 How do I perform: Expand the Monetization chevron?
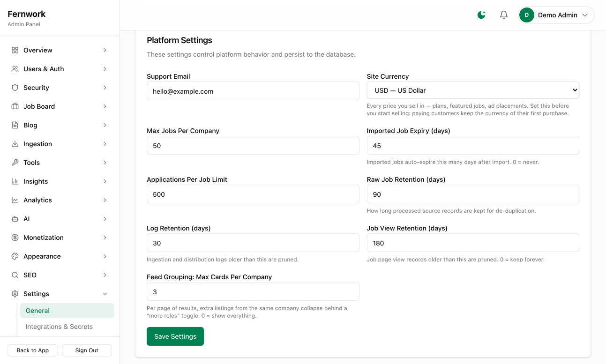click(x=105, y=238)
